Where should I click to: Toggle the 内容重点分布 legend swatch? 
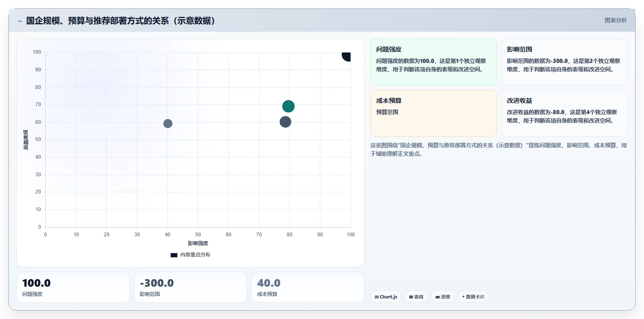[174, 255]
